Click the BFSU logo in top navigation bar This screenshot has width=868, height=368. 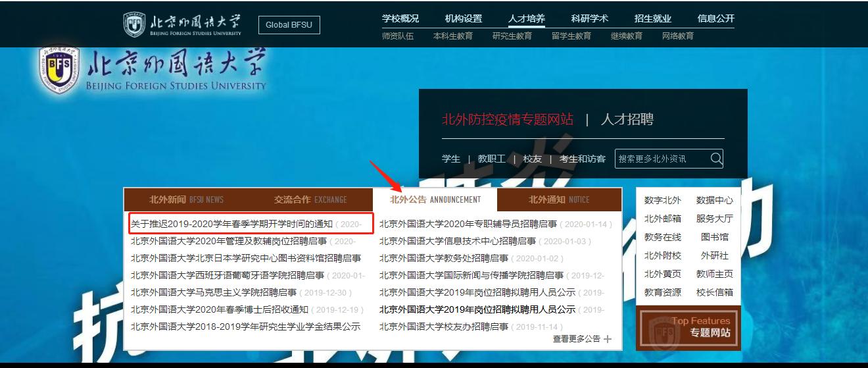point(182,24)
